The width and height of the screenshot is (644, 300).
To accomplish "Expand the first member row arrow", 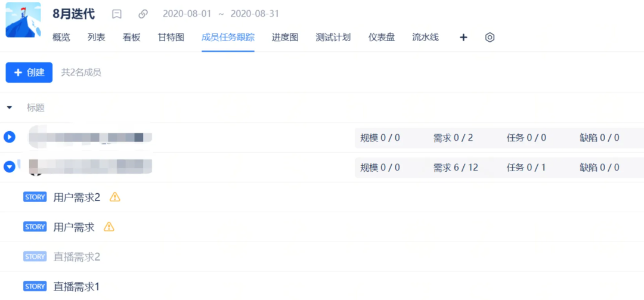I will point(10,137).
